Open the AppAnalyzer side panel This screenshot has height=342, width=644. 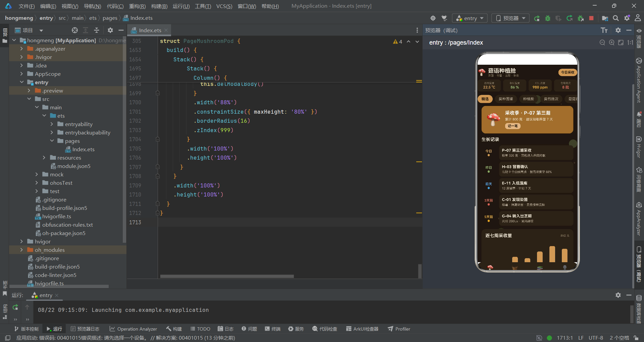tap(639, 219)
